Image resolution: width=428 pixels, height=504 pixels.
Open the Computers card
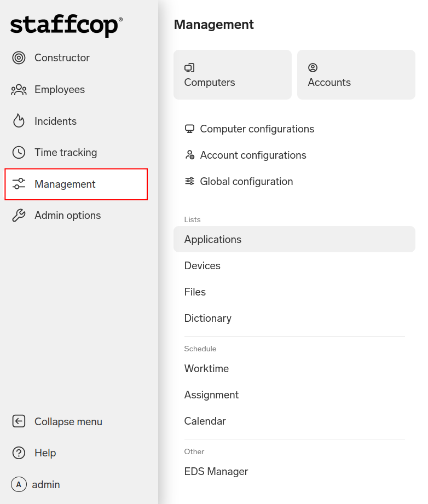pyautogui.click(x=232, y=75)
